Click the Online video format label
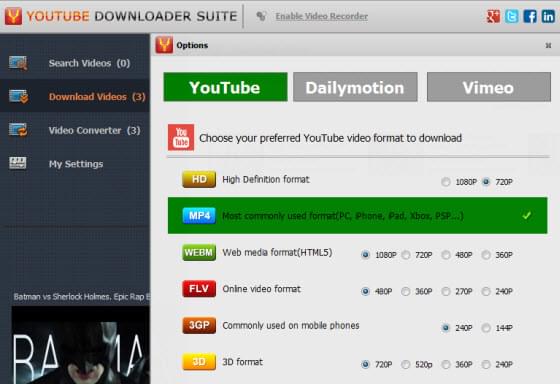 [261, 289]
